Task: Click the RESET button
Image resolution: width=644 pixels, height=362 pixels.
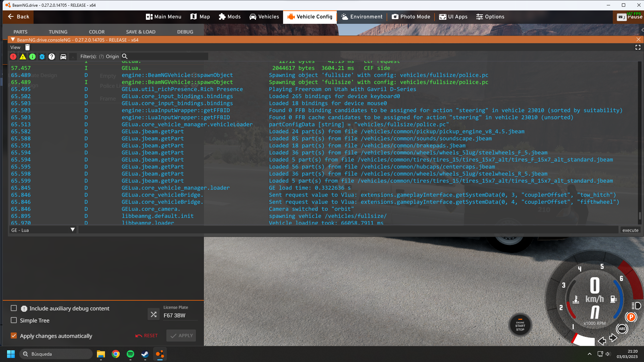Action: (x=147, y=336)
